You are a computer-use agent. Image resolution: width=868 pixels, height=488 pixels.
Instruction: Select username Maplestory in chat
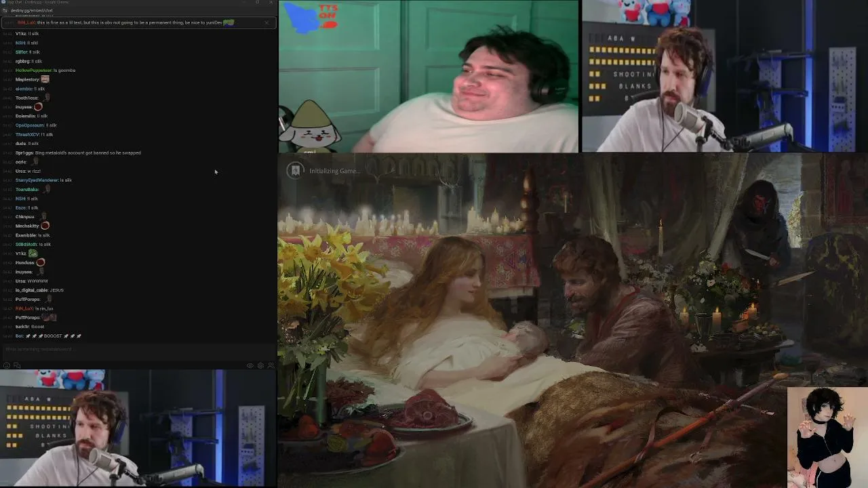(x=27, y=79)
